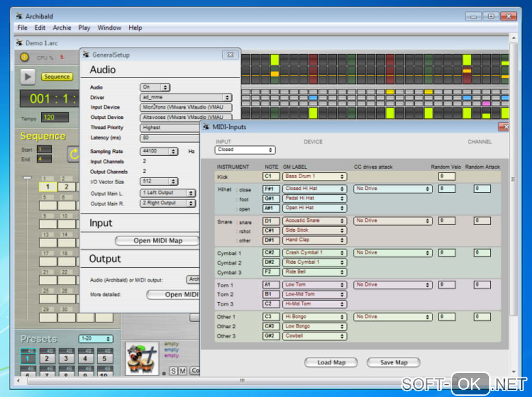This screenshot has width=532, height=397.
Task: Click the Tempo 120 field
Action: (x=55, y=117)
